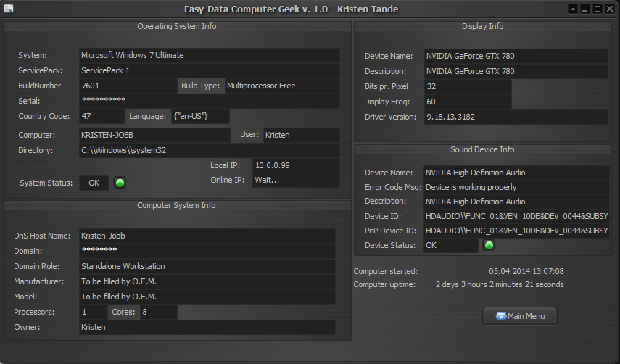Click the masked Domain field

[x=207, y=252]
